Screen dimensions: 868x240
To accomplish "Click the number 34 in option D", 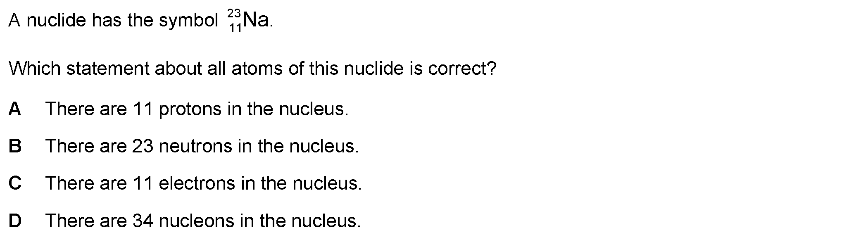I will (143, 221).
